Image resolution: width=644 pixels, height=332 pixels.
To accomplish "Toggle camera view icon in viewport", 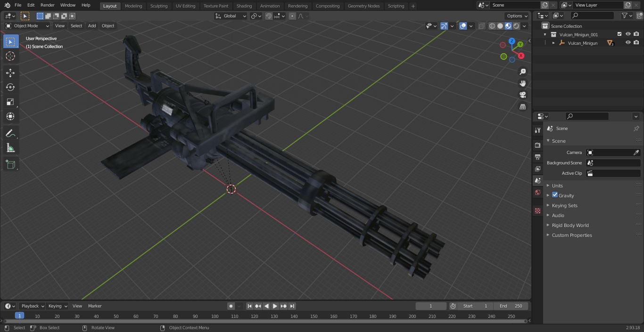I will pyautogui.click(x=522, y=95).
